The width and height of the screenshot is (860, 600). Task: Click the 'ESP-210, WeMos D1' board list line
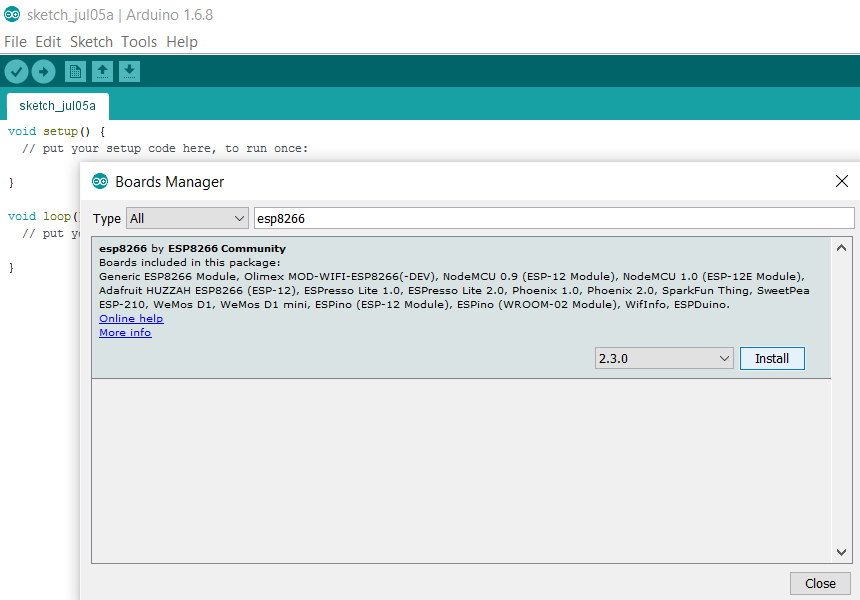(414, 304)
